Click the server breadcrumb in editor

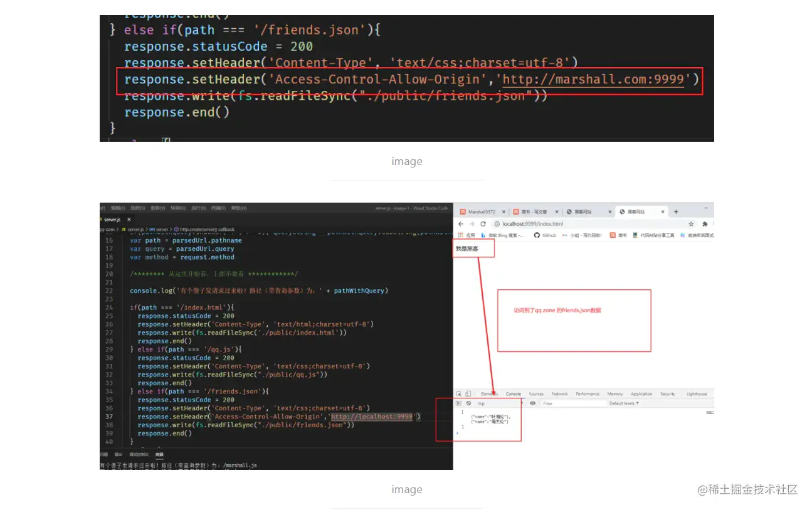click(x=159, y=230)
